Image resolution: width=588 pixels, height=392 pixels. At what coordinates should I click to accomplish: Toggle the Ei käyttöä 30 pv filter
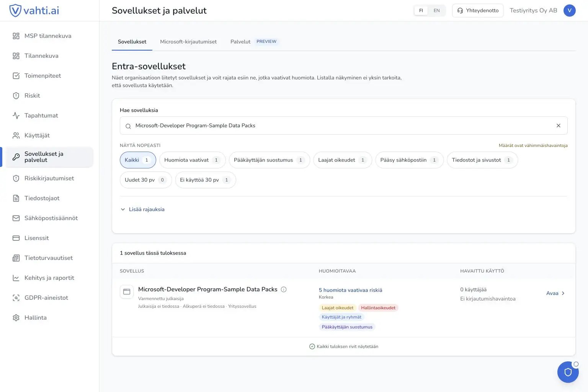coord(206,180)
